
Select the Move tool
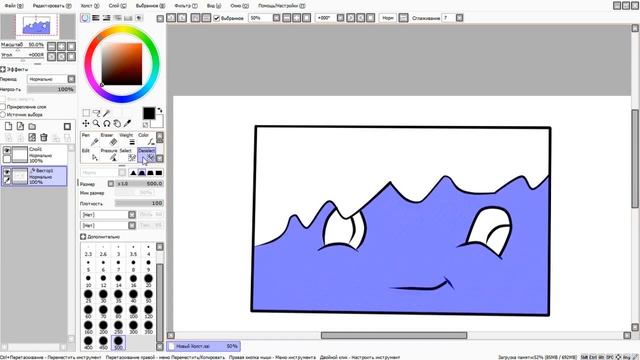[86, 123]
